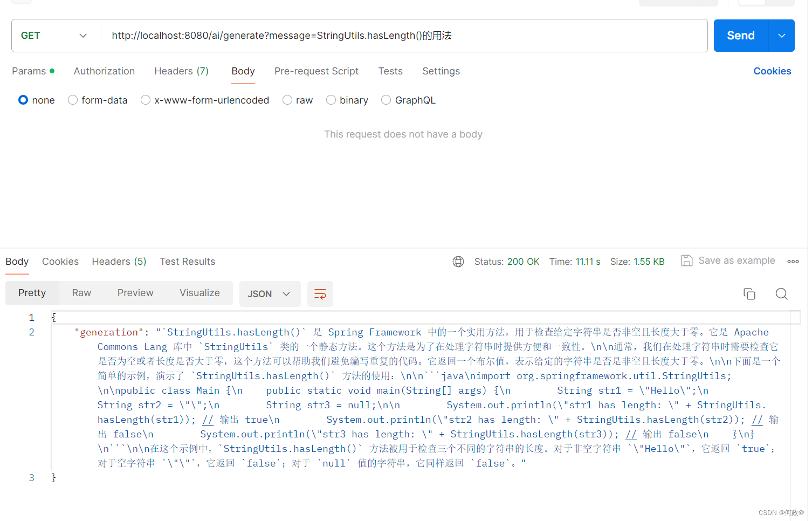This screenshot has height=521, width=812.
Task: Click the globe network icon beside Status
Action: click(458, 262)
